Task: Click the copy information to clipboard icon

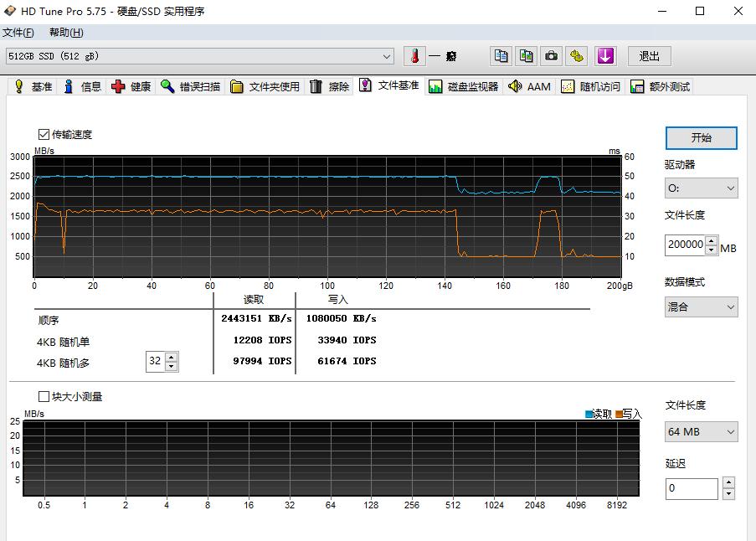Action: coord(501,55)
